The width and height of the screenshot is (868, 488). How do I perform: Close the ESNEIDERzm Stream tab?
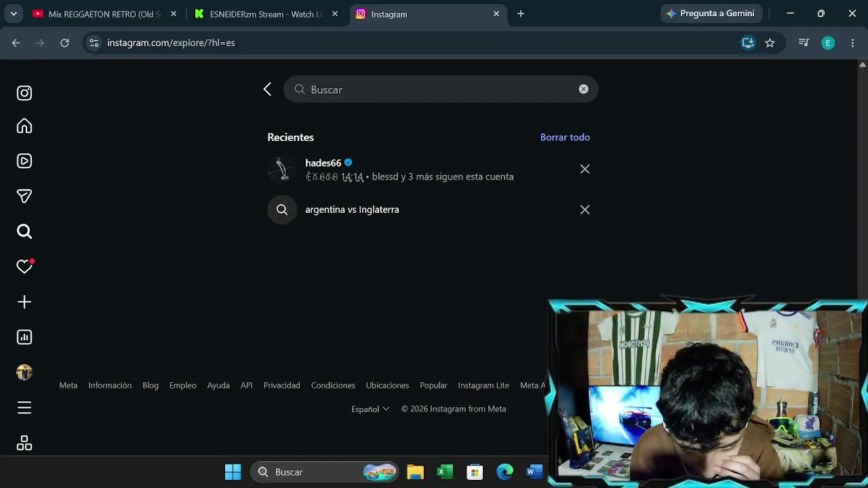335,14
